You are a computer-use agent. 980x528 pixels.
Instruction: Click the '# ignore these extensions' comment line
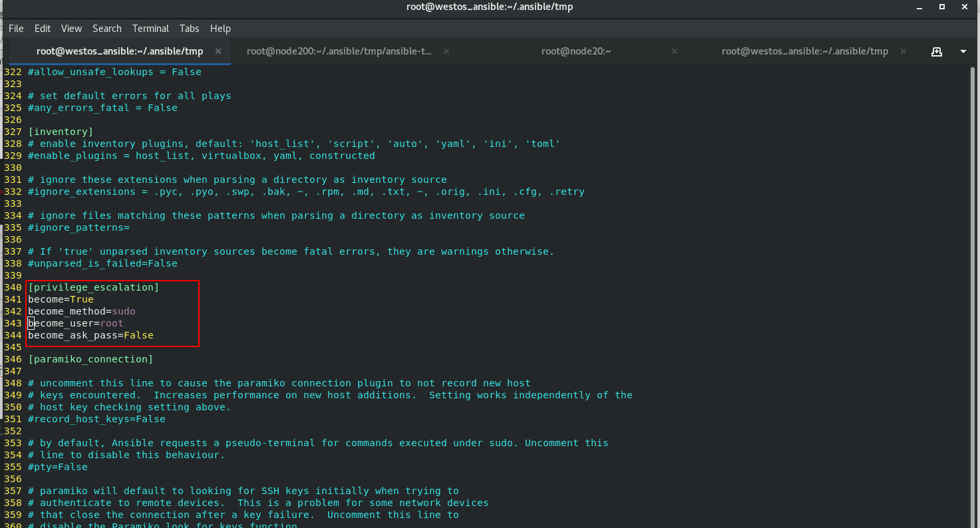[x=238, y=180]
